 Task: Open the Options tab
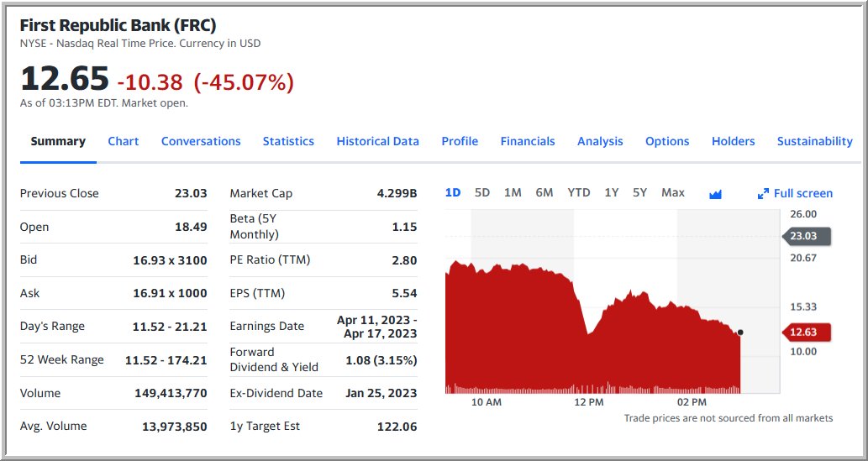pos(667,141)
